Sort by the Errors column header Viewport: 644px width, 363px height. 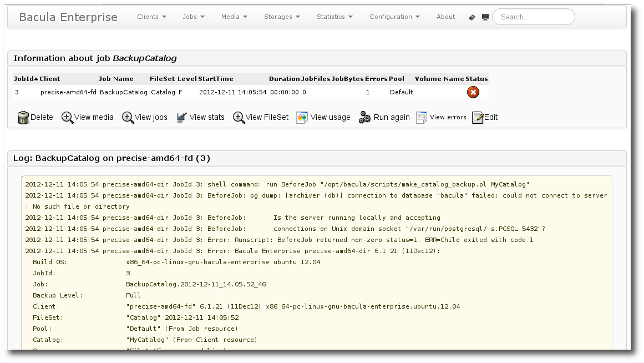[376, 79]
